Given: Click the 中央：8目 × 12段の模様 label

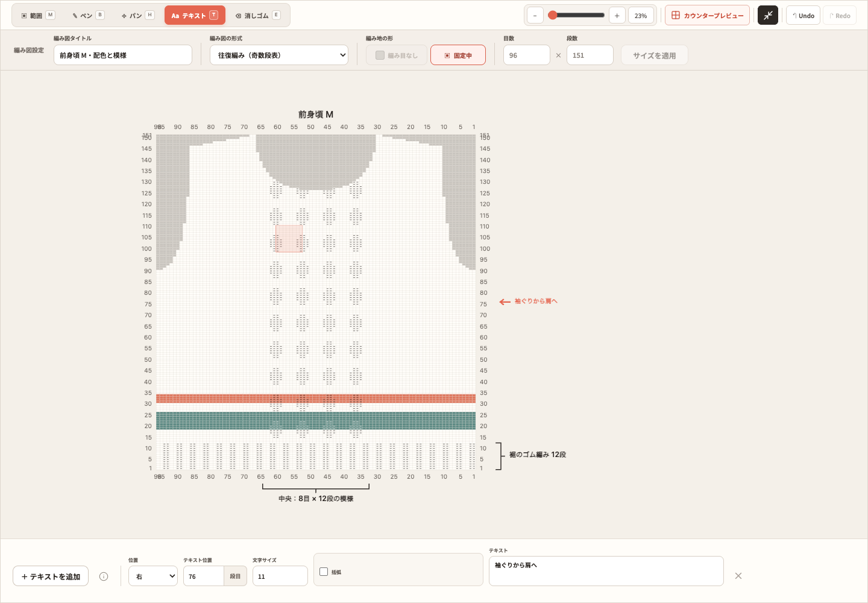Looking at the screenshot, I should pos(316,499).
